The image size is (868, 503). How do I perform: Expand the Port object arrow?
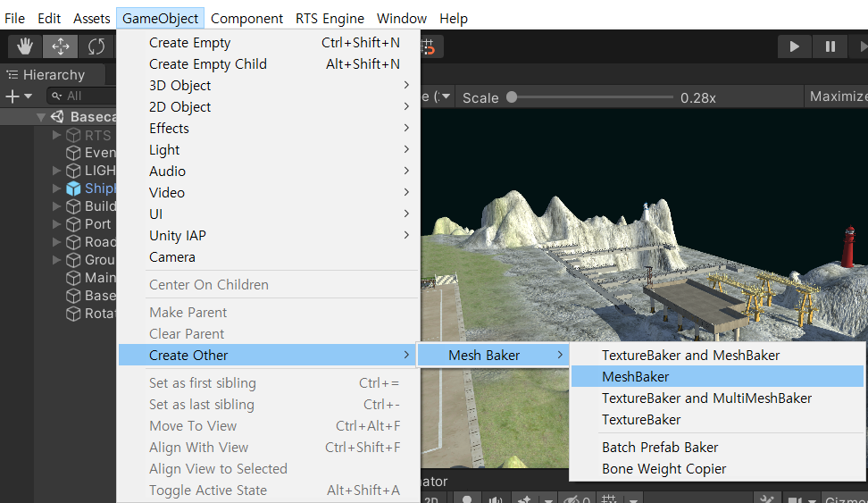(x=56, y=223)
